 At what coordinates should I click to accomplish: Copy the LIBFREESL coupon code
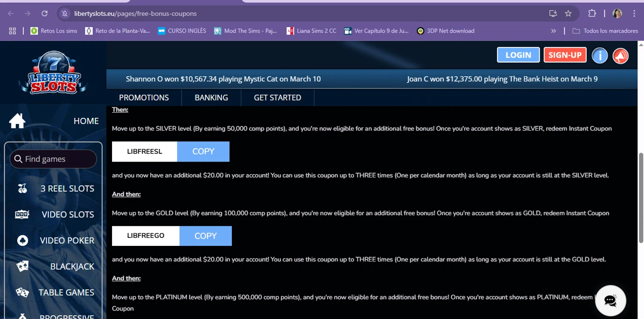(x=203, y=151)
